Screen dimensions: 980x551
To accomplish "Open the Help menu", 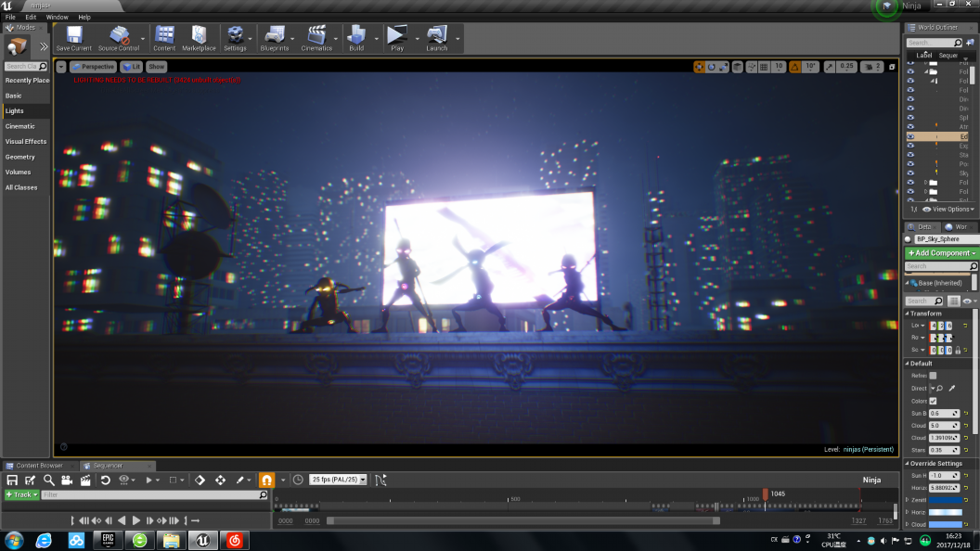I will pos(84,18).
